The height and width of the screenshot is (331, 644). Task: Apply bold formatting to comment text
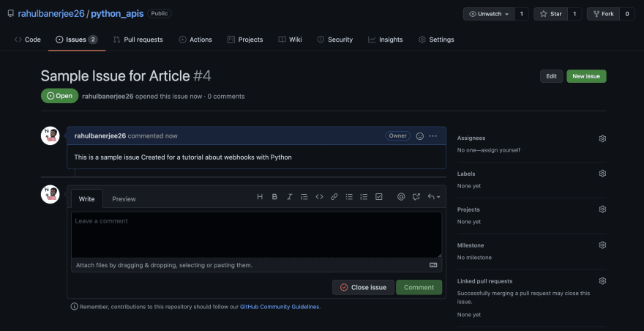[274, 197]
